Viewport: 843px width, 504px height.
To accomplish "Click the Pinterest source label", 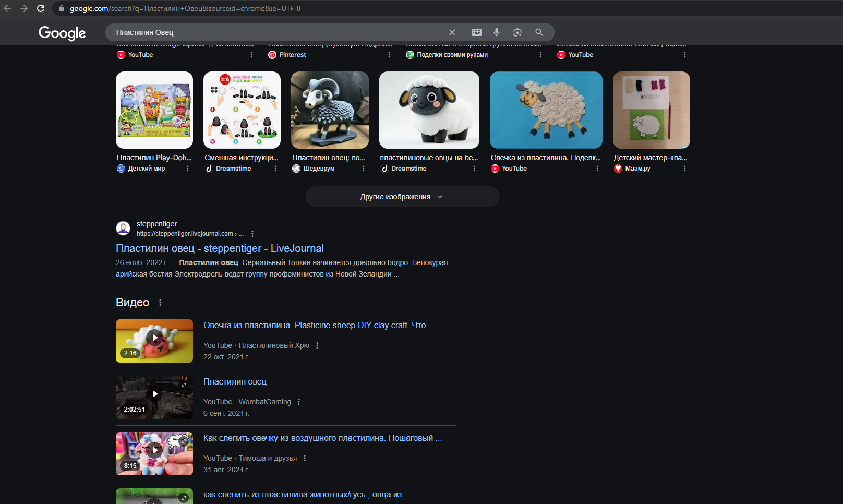I will 293,55.
